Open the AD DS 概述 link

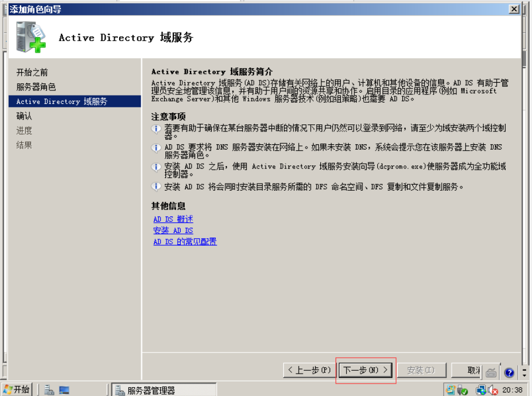173,219
